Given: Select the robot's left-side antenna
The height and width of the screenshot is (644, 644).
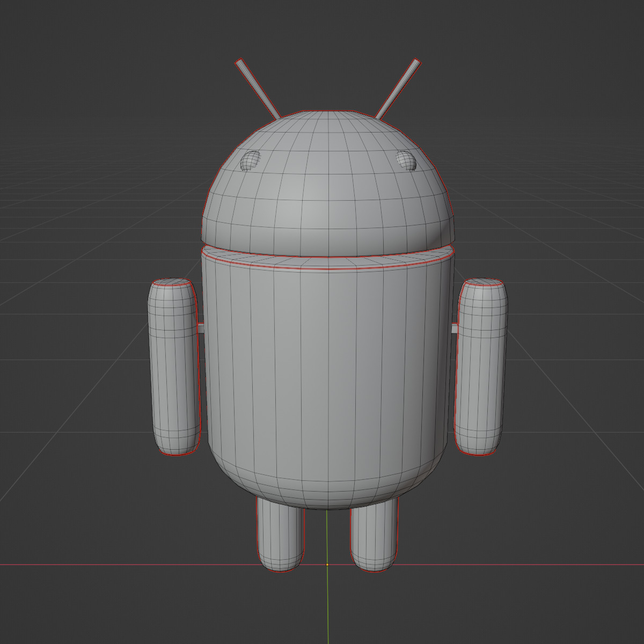Looking at the screenshot, I should tap(258, 89).
